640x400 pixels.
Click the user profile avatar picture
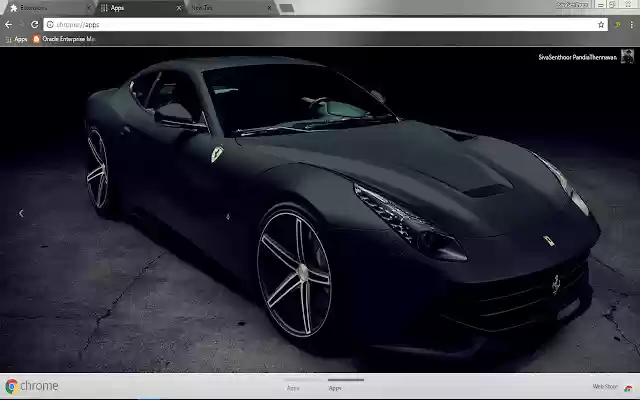point(627,56)
